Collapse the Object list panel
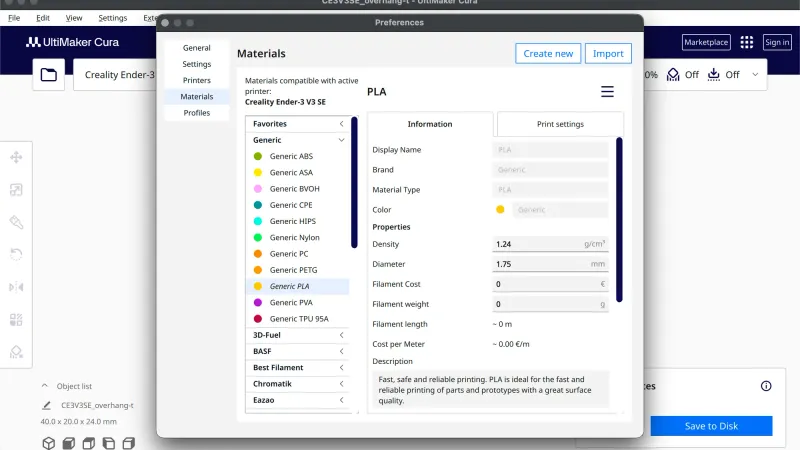Viewport: 800px width, 450px height. [45, 386]
